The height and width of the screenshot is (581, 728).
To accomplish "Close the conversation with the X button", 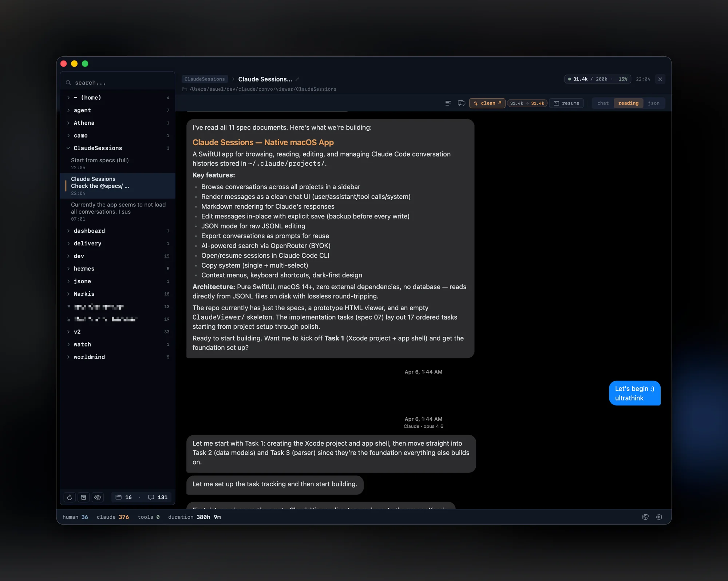I will [660, 79].
